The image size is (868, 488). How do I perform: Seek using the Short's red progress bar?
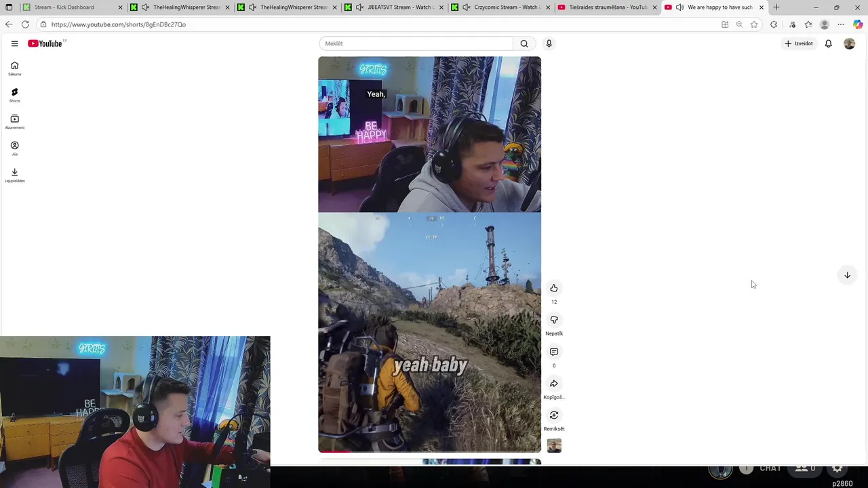pyautogui.click(x=429, y=451)
